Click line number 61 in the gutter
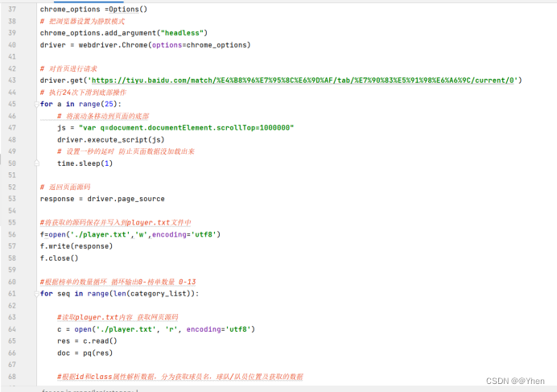This screenshot has height=392, width=557. coord(12,294)
